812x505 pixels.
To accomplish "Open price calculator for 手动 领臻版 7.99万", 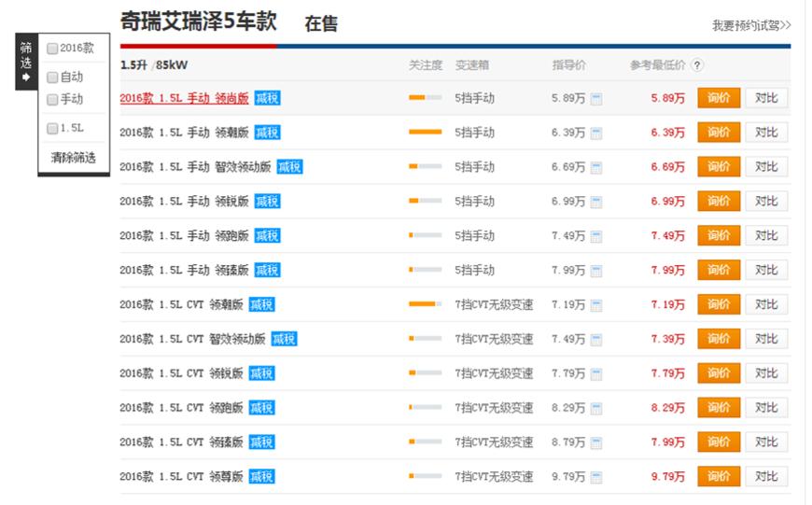I will [x=596, y=271].
